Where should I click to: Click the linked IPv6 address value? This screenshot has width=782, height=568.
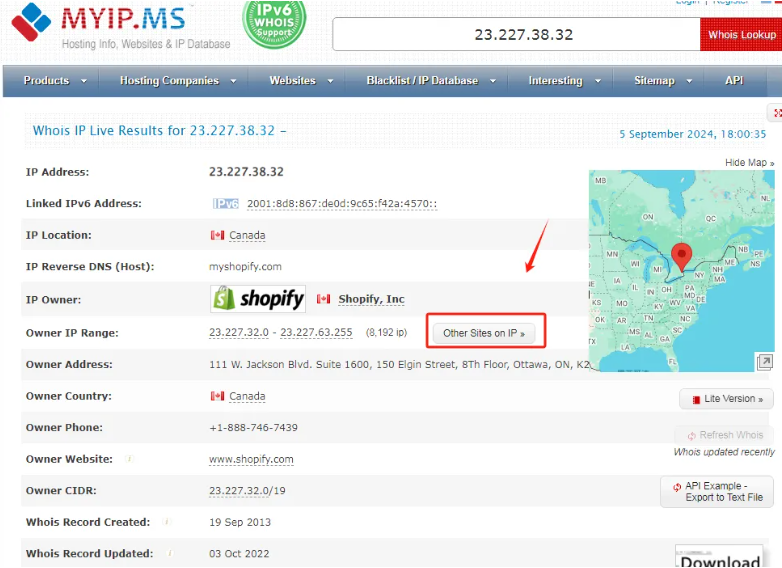[342, 204]
